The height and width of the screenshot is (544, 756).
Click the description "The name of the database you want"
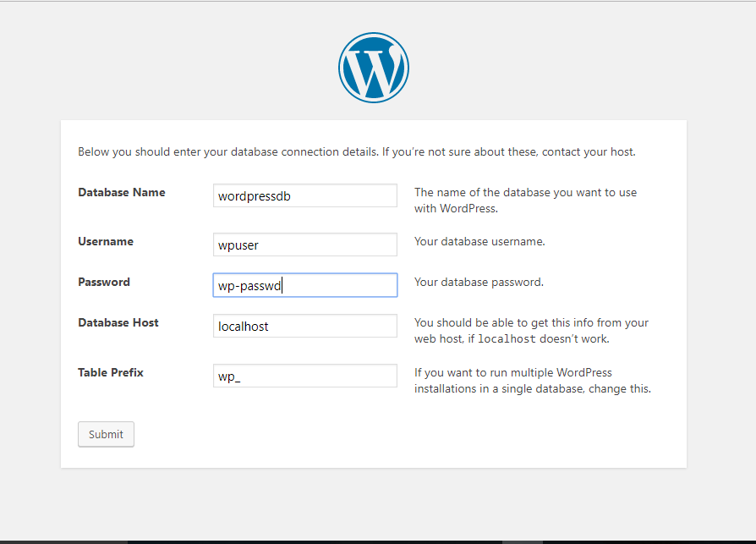point(525,201)
